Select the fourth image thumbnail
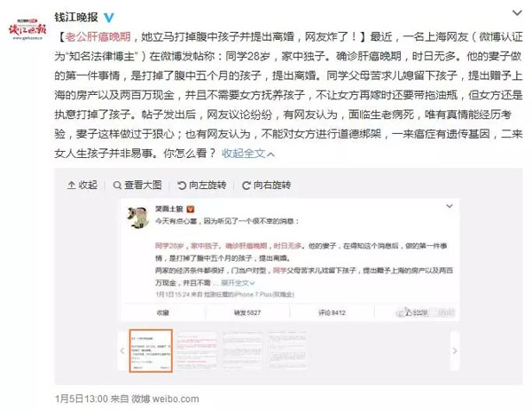 (288, 351)
